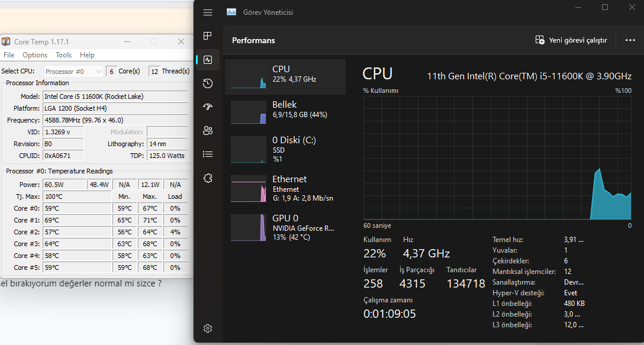This screenshot has height=345, width=644.
Task: Open the Processes page icon in sidebar
Action: tap(207, 36)
